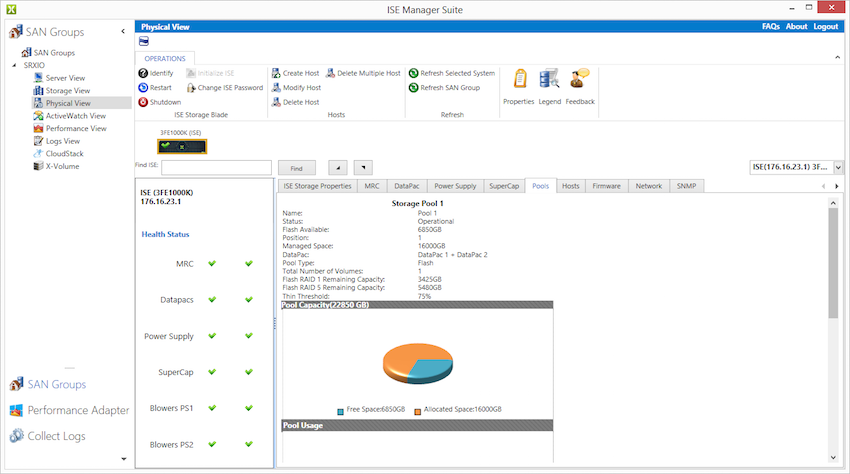Select the Pools tab
This screenshot has width=850, height=474.
pyautogui.click(x=540, y=186)
